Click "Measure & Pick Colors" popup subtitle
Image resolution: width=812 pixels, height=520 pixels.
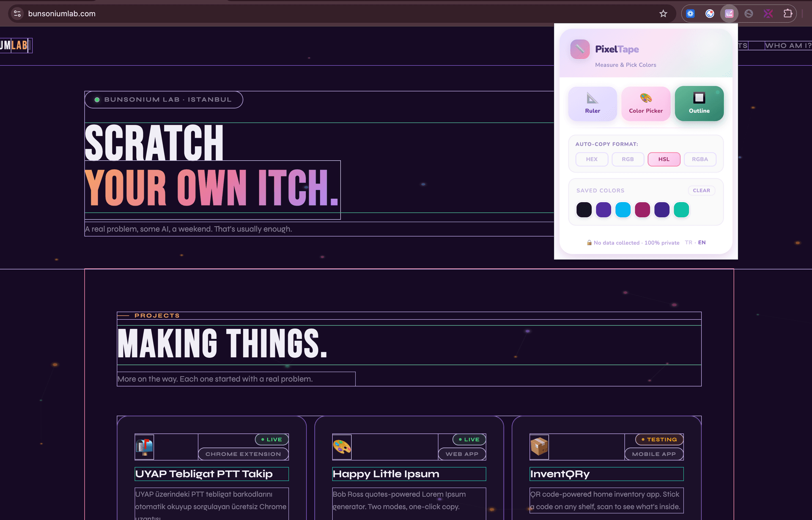click(x=625, y=65)
